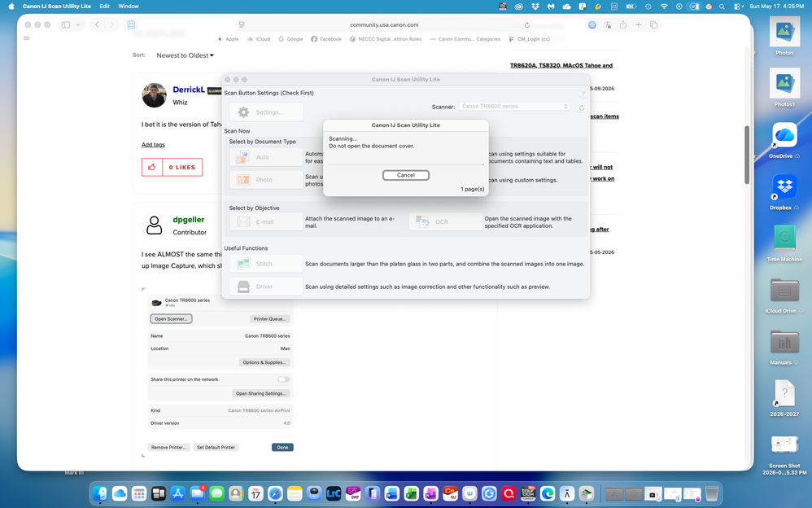
Task: Click DerrickL's avatar photo
Action: point(155,95)
